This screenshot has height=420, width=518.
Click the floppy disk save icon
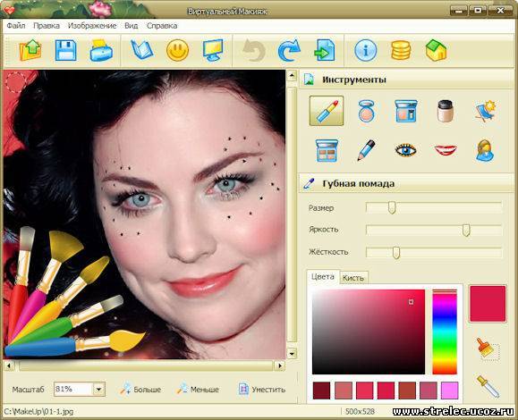[65, 50]
